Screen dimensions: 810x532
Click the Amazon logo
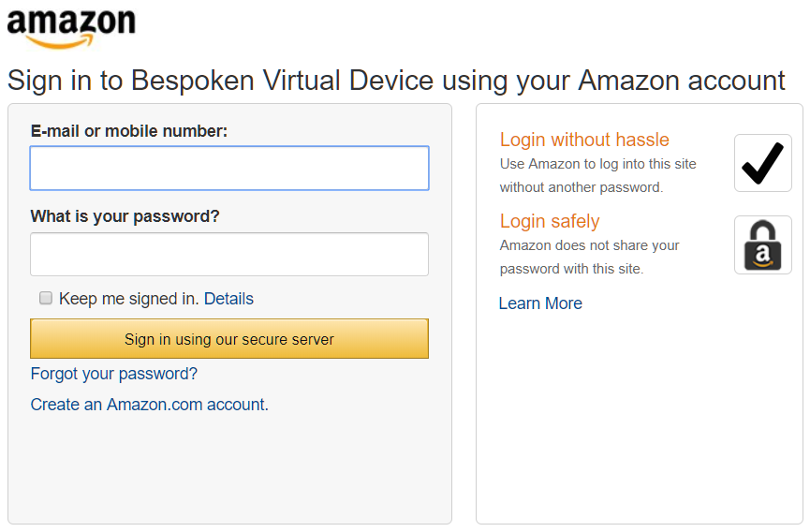click(x=71, y=28)
